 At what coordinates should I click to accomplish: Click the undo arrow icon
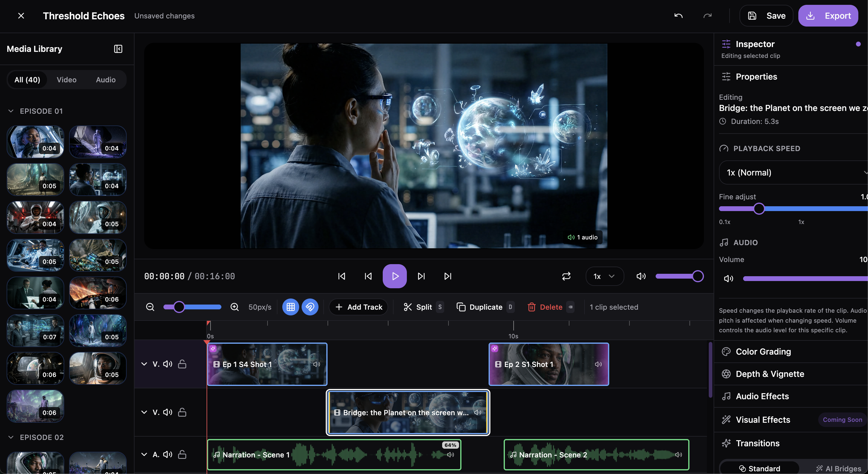tap(678, 15)
